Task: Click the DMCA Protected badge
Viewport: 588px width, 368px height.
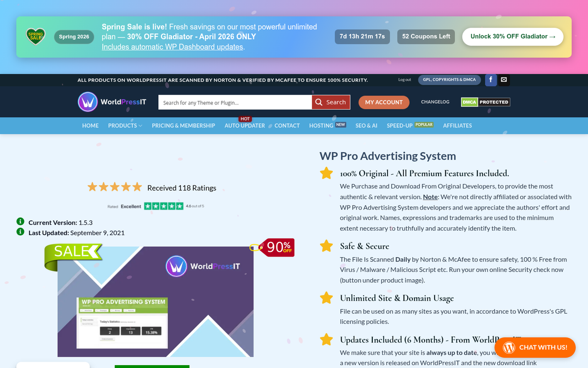Action: coord(485,102)
